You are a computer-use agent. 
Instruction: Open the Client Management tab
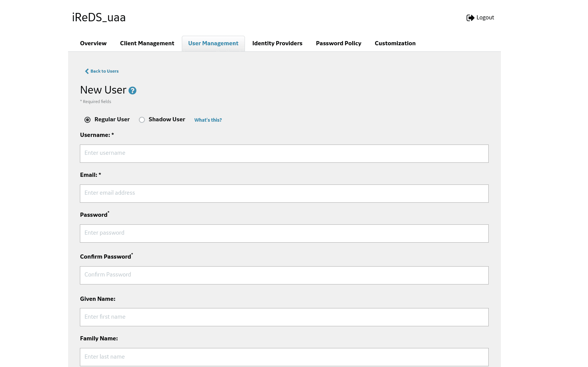[x=147, y=43]
